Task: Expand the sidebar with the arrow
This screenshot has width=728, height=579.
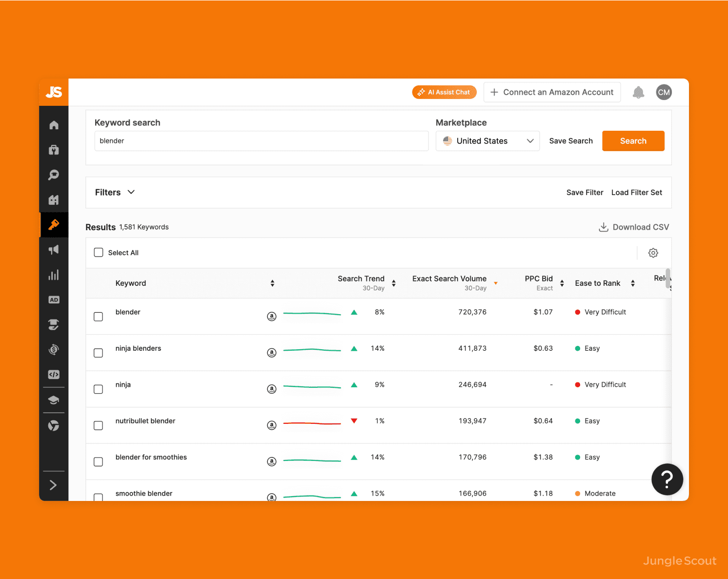Action: pyautogui.click(x=53, y=485)
